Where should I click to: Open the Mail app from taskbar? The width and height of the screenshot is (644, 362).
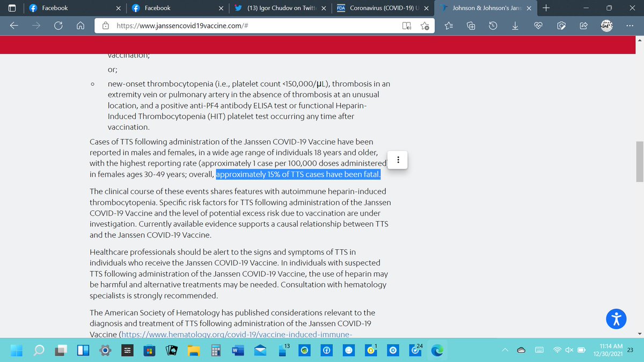point(259,350)
